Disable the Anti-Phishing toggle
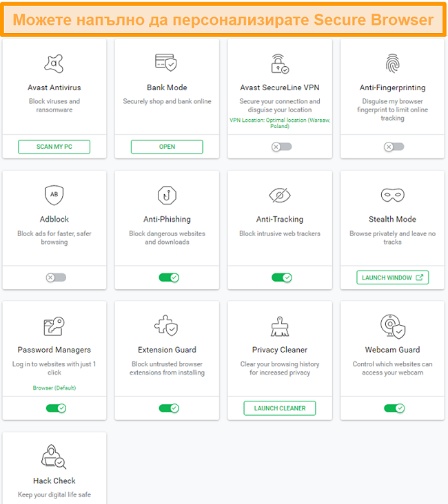Image resolution: width=448 pixels, height=504 pixels. 169,277
